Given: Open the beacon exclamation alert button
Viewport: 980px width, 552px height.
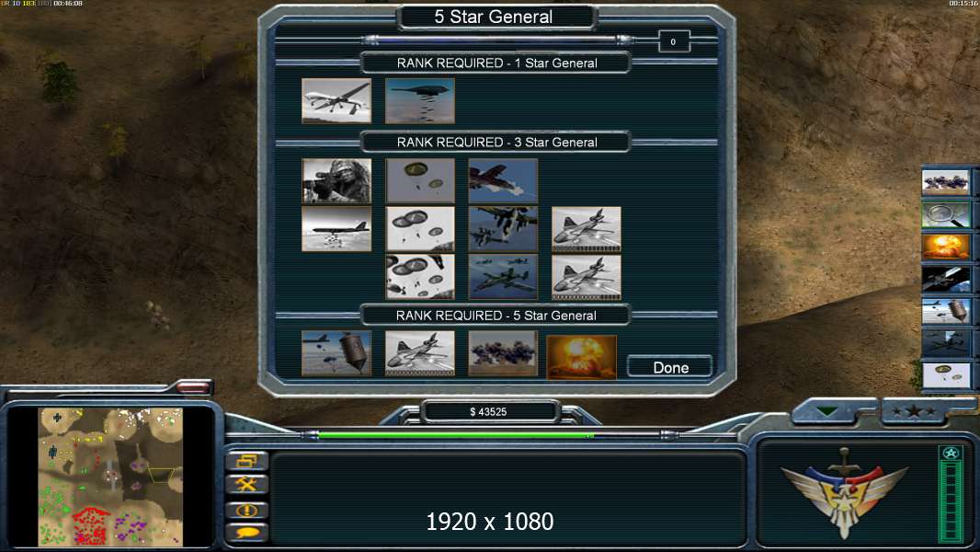Looking at the screenshot, I should (x=247, y=510).
